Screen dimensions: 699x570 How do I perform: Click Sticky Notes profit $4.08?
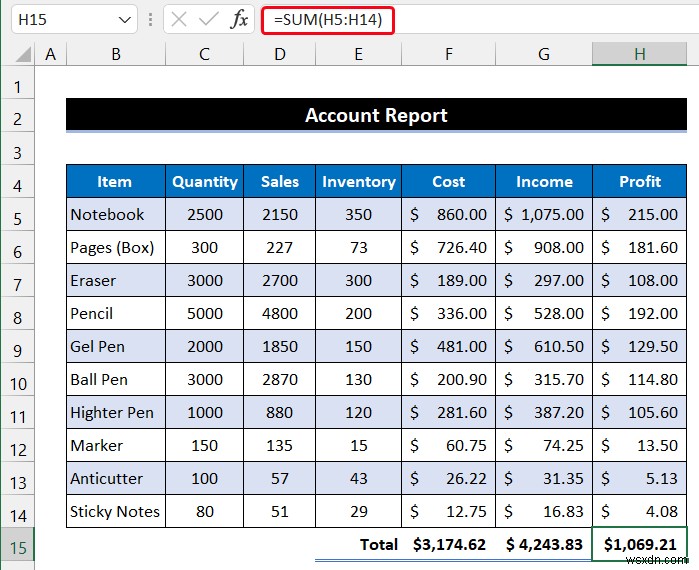(640, 511)
